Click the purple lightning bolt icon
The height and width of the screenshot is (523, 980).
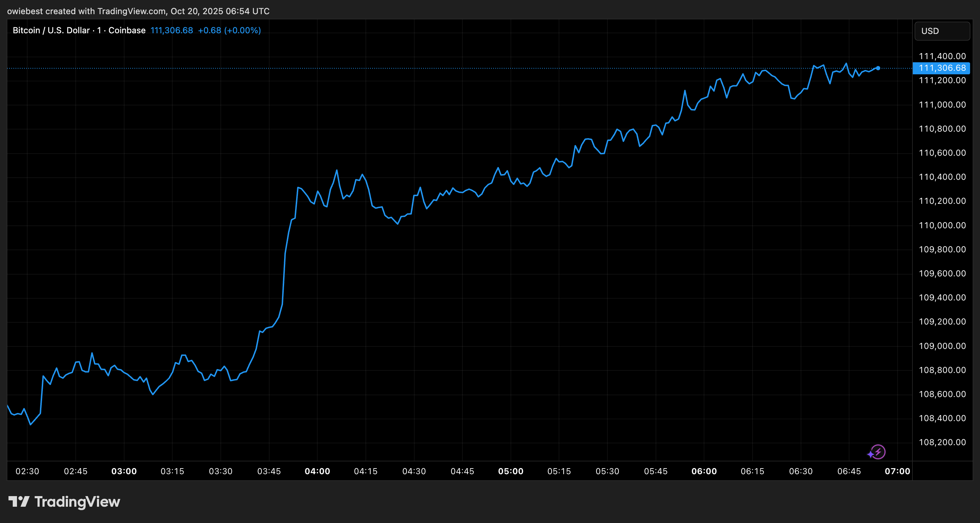tap(878, 452)
